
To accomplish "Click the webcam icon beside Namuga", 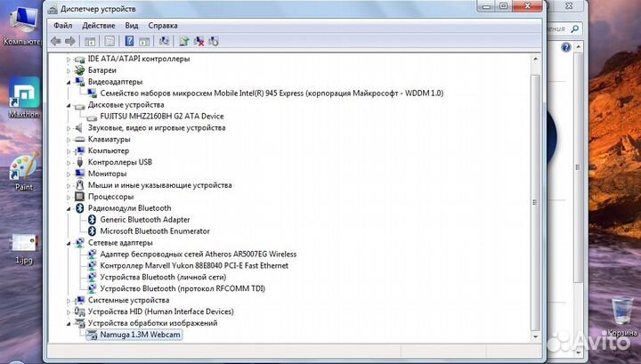I will point(92,335).
